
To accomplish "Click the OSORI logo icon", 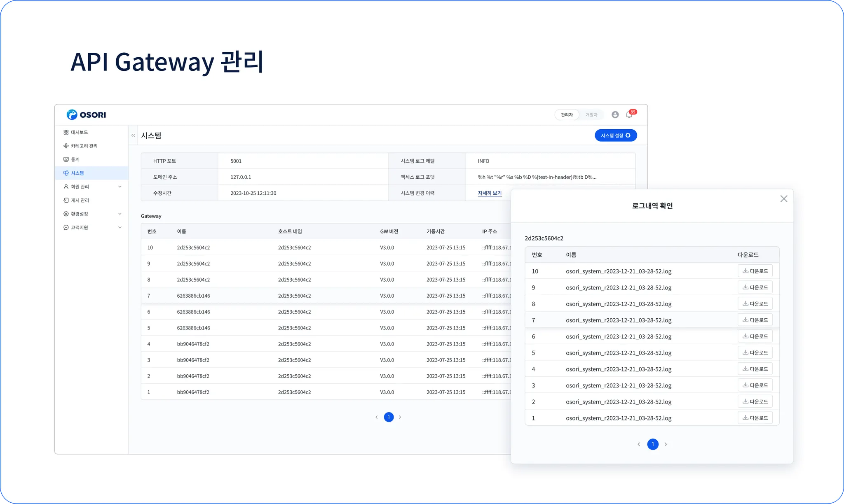I will 72,114.
